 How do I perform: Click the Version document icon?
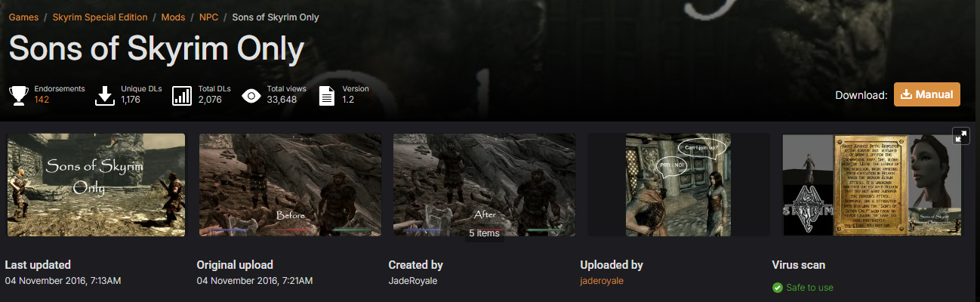point(327,96)
